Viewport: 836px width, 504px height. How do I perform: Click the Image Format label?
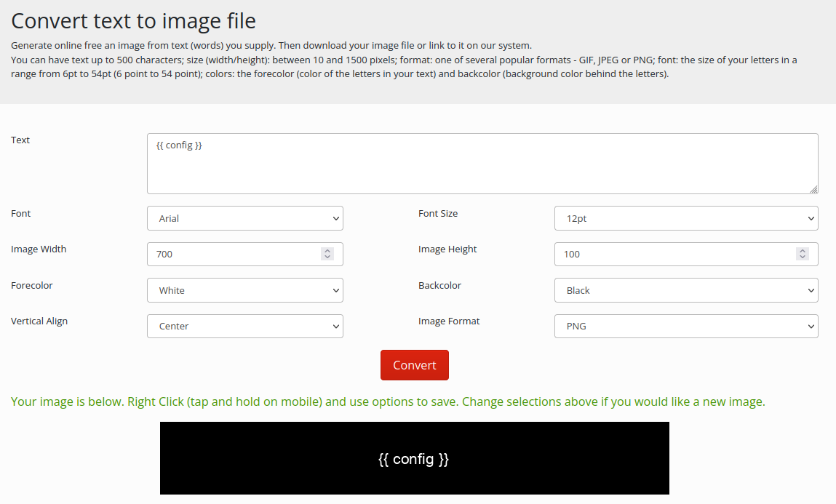(449, 321)
